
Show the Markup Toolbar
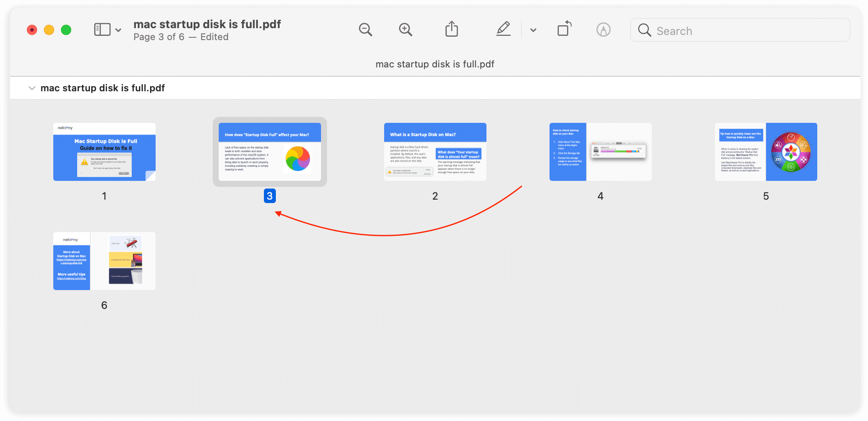click(604, 29)
